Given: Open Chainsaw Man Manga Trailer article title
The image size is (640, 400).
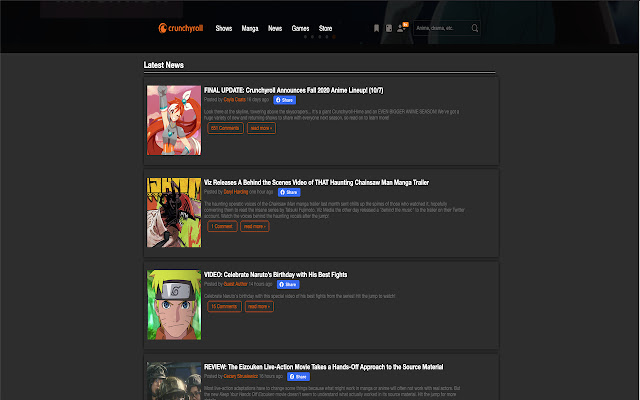Looking at the screenshot, I should tap(316, 182).
